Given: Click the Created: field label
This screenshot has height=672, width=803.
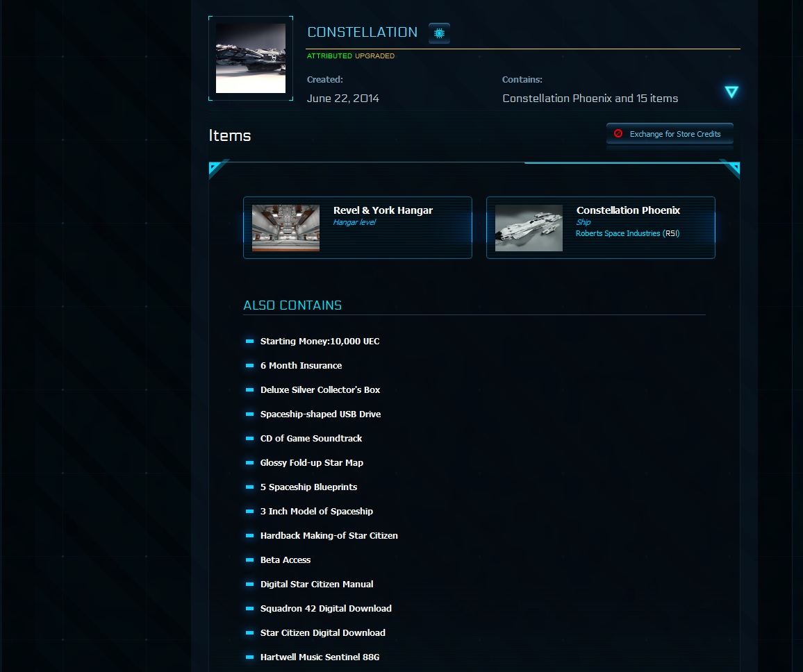Looking at the screenshot, I should click(x=324, y=80).
